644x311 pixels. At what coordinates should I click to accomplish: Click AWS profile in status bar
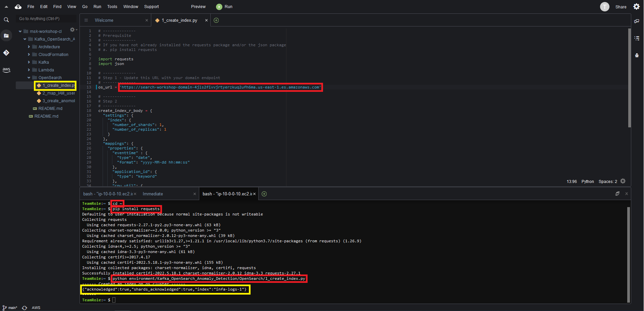[x=36, y=308]
